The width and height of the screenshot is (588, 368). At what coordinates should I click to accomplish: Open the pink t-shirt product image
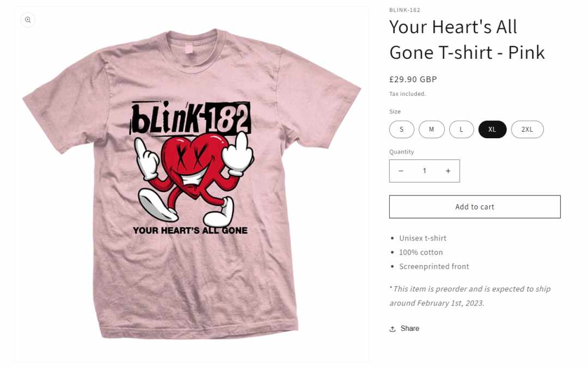click(192, 184)
